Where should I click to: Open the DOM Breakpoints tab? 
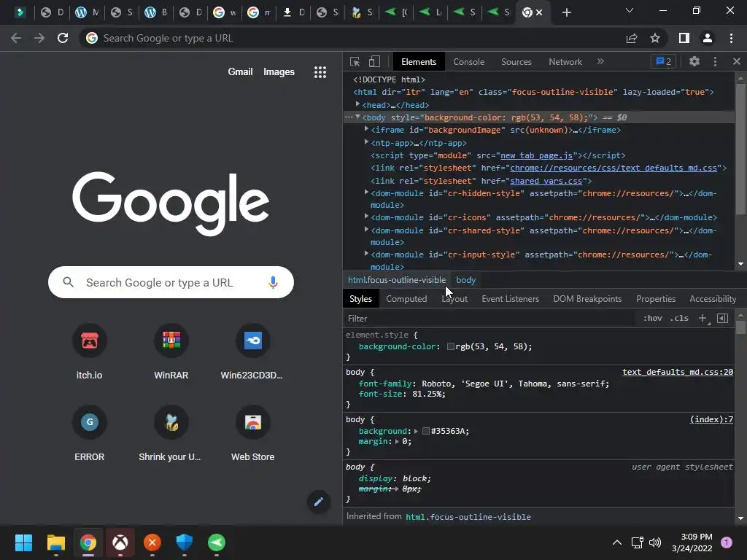tap(587, 299)
